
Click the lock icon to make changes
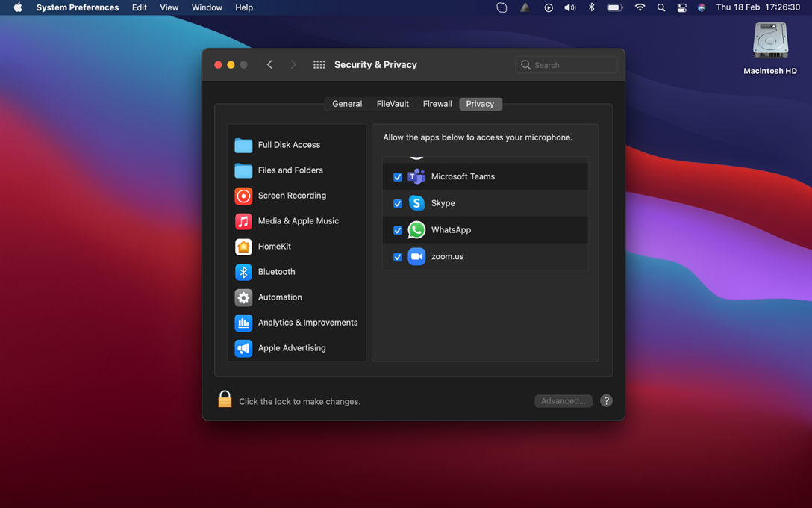(x=225, y=400)
